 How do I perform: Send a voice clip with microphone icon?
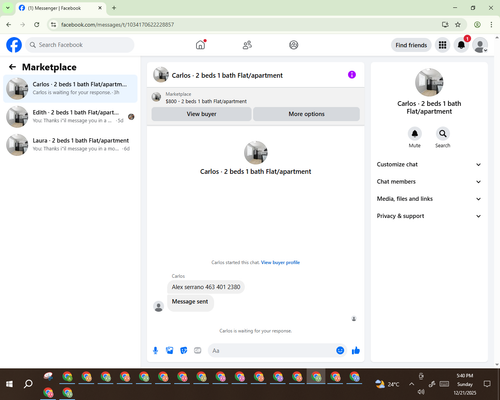click(x=155, y=350)
